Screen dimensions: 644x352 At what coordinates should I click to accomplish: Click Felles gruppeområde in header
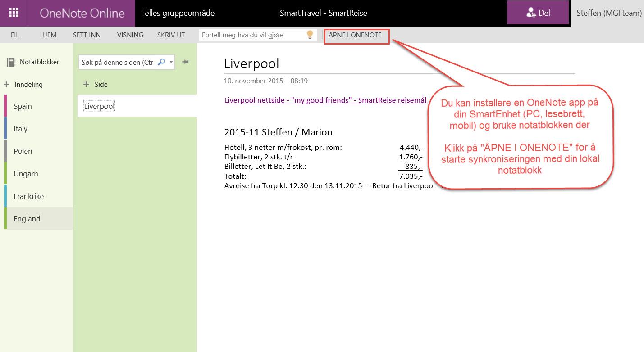click(178, 13)
